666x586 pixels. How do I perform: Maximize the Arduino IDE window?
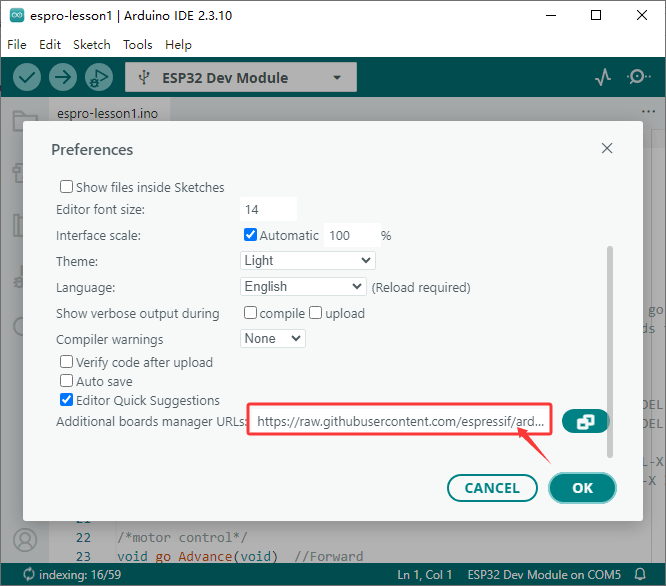pos(596,15)
